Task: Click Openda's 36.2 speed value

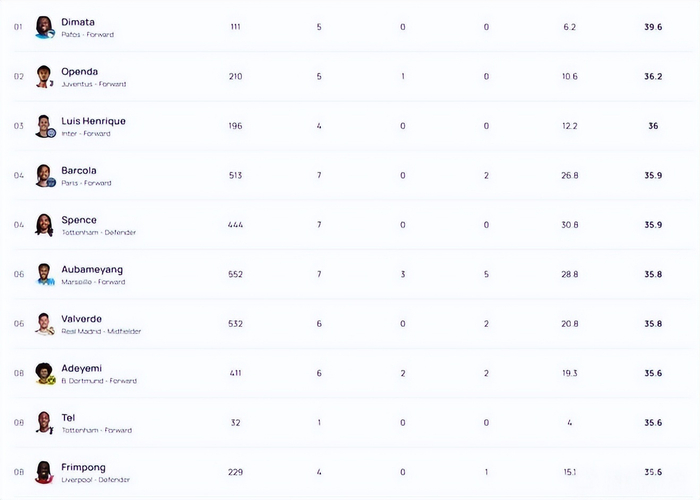Action: click(x=653, y=76)
